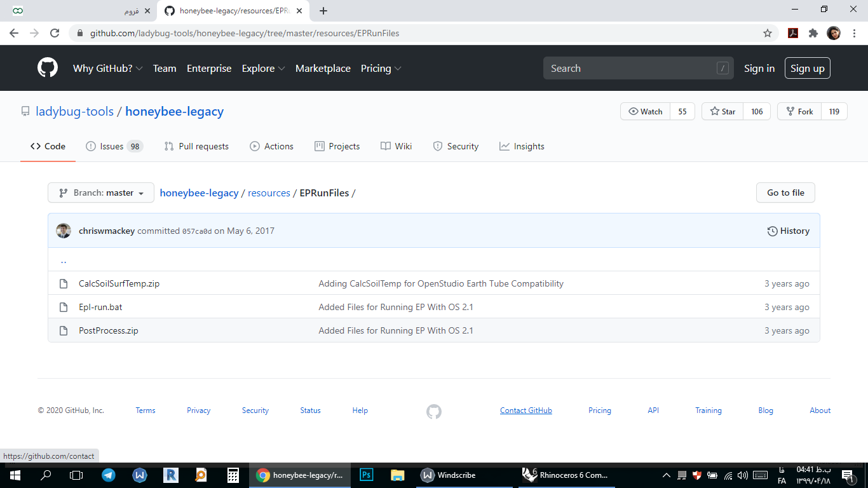
Task: Bookmark this page with the star icon
Action: tap(768, 33)
